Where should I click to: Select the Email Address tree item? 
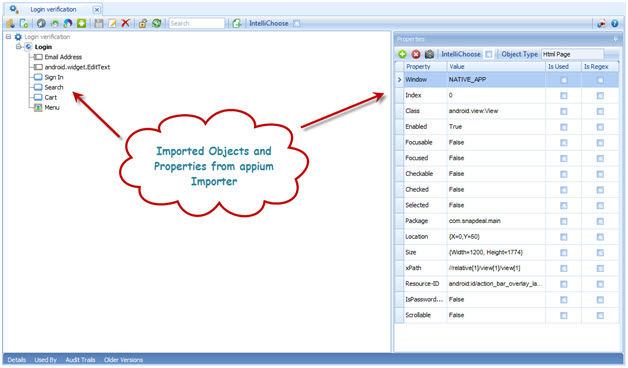click(x=63, y=57)
